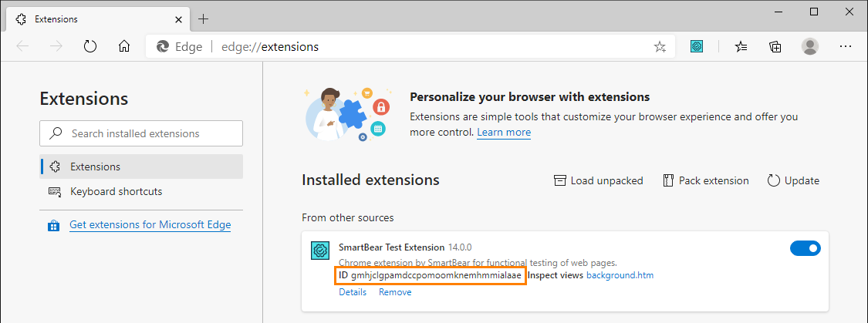
Task: Star this page as a favorite
Action: [660, 47]
